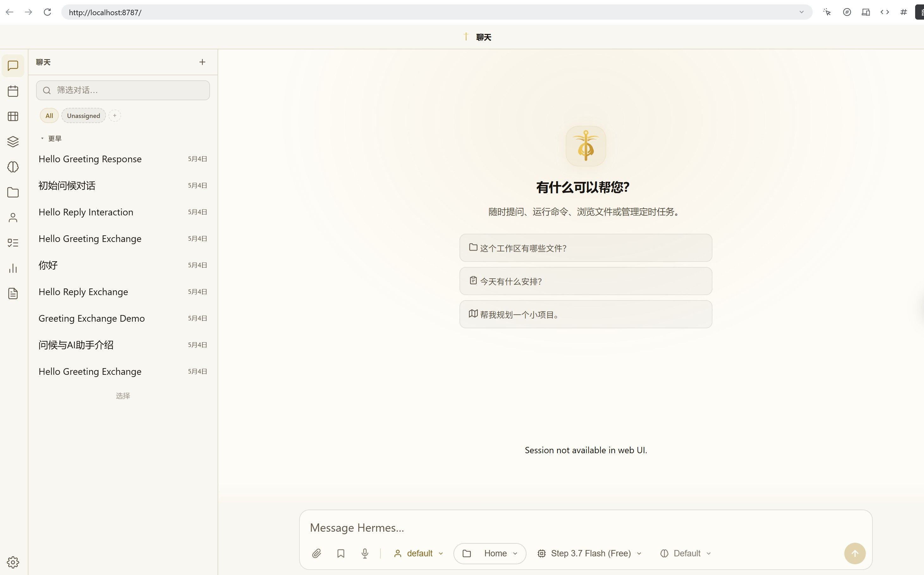Open the brain memory icon in sidebar
This screenshot has height=575, width=924.
click(13, 167)
